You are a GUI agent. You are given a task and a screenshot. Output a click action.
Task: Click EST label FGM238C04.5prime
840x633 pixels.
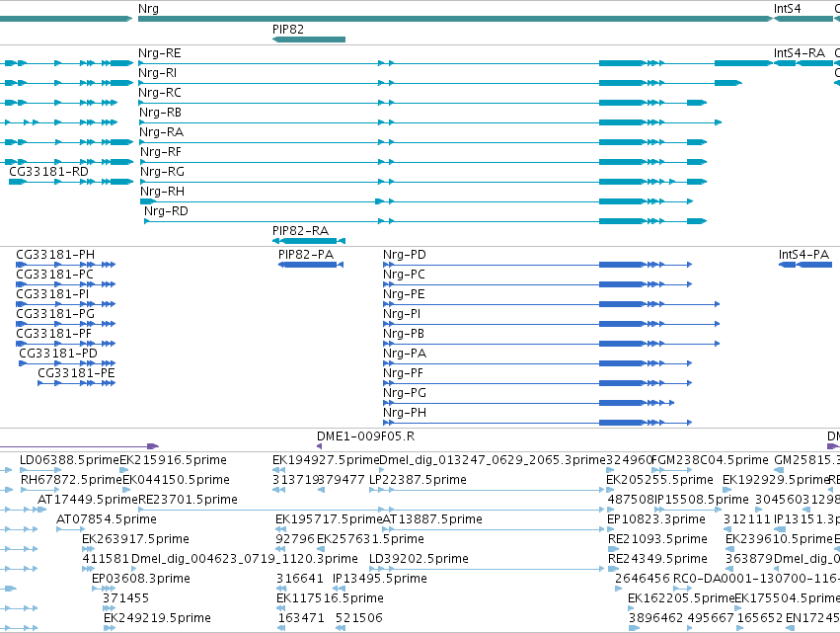[711, 460]
